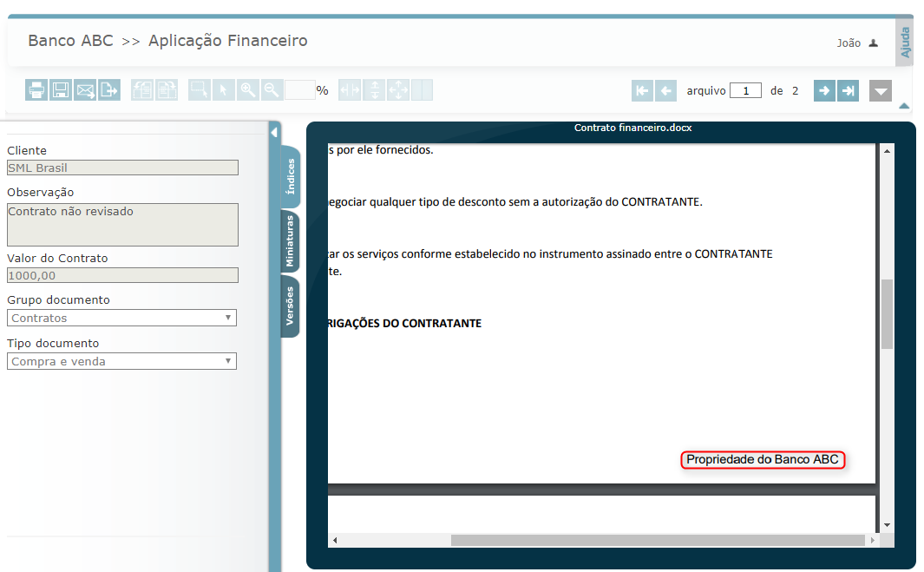Open the Grupo documento dropdown

tap(121, 319)
